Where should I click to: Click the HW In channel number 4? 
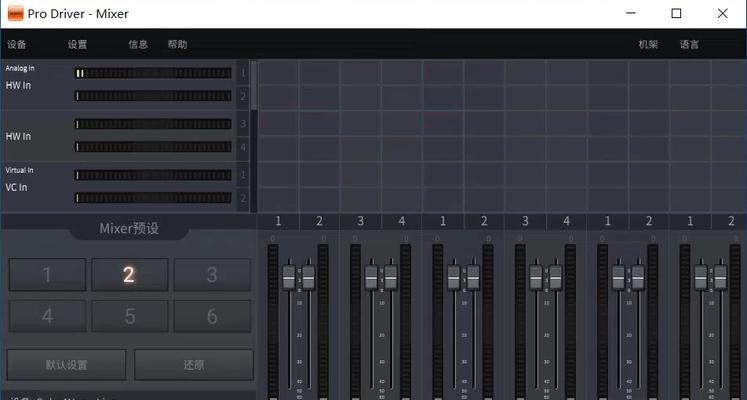tap(243, 147)
